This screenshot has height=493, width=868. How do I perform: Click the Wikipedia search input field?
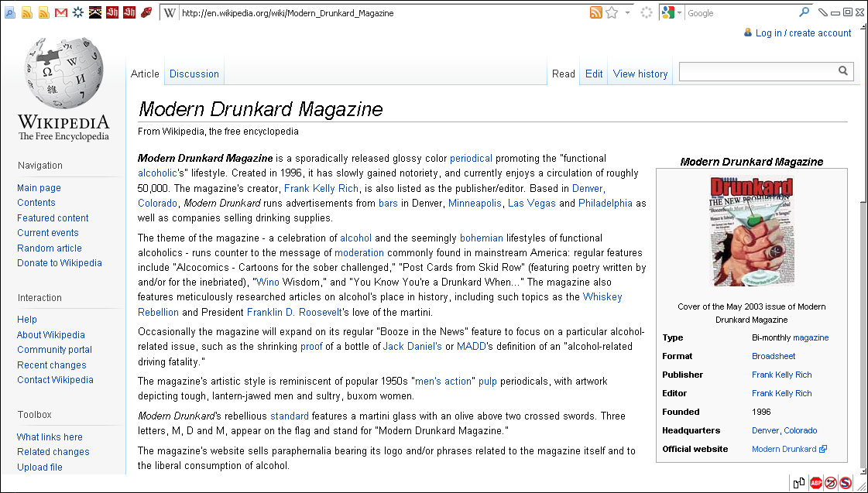tap(757, 71)
